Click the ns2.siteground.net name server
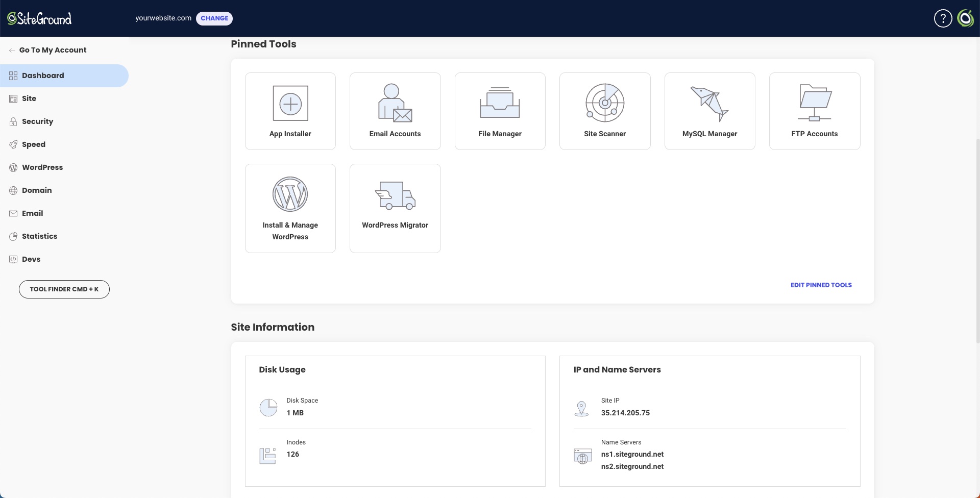The image size is (980, 498). [x=632, y=466]
